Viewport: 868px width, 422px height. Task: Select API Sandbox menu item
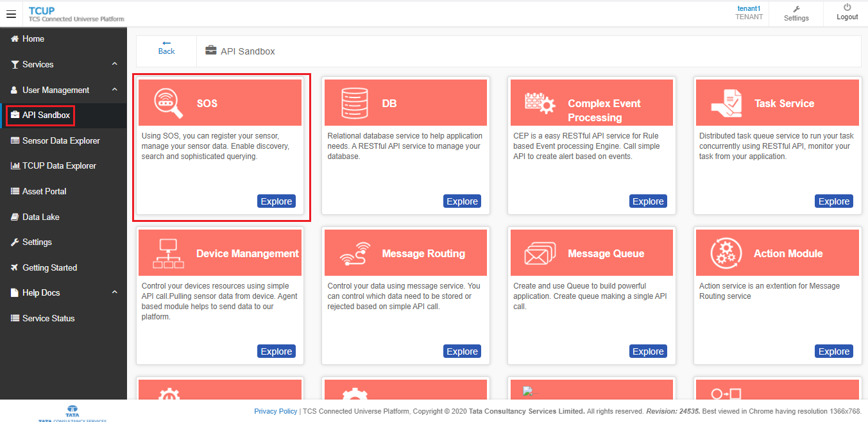click(64, 115)
